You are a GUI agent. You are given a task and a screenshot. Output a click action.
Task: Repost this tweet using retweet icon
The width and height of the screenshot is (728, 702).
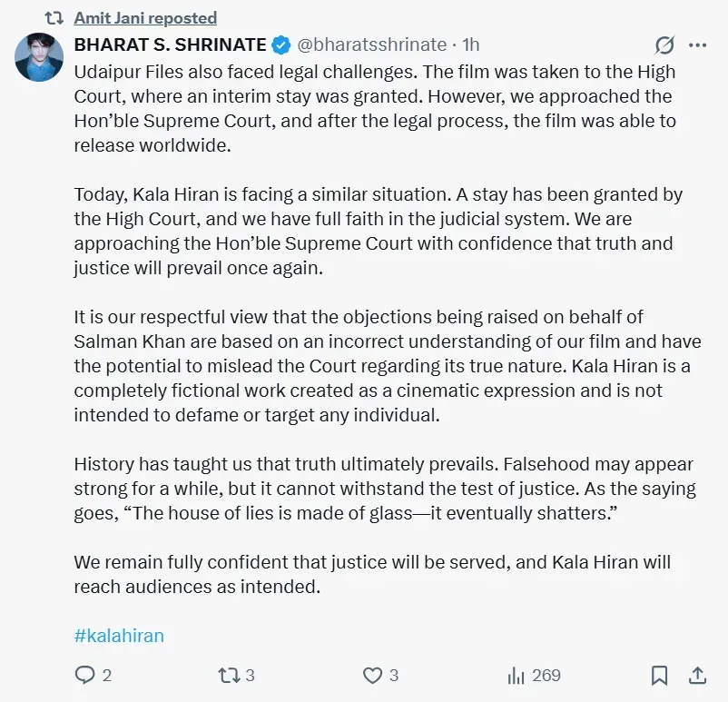tap(229, 675)
